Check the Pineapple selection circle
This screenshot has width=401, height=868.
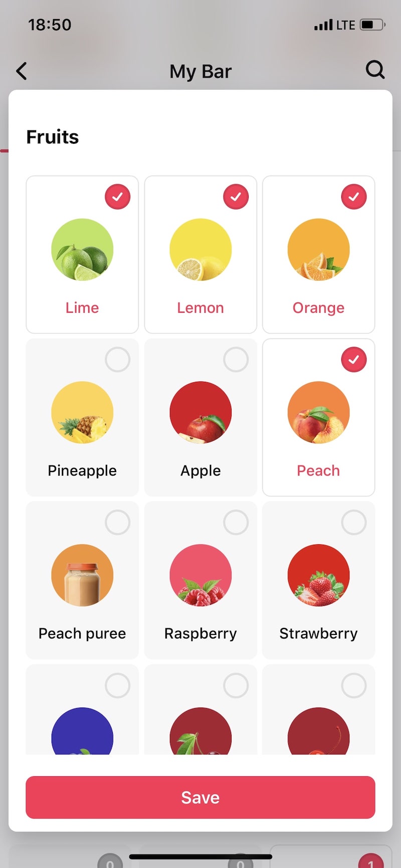(x=118, y=359)
